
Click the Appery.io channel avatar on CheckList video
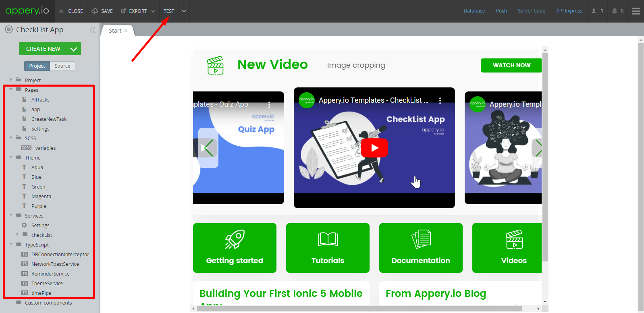pos(307,100)
